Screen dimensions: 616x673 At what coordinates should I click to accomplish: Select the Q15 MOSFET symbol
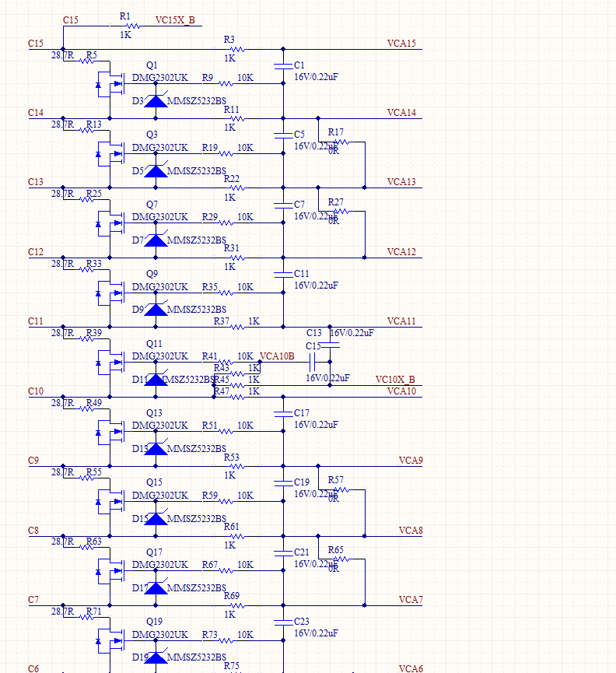(110, 502)
